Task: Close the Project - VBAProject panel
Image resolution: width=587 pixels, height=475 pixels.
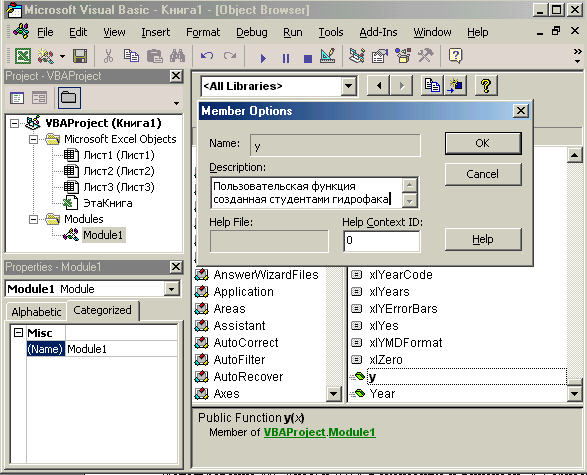Action: pyautogui.click(x=176, y=76)
